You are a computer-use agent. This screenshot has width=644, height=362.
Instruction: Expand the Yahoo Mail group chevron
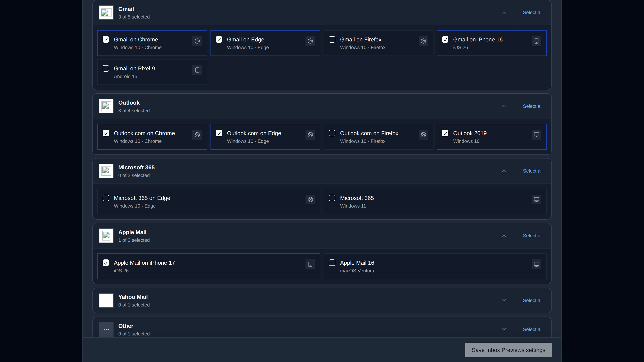504,300
